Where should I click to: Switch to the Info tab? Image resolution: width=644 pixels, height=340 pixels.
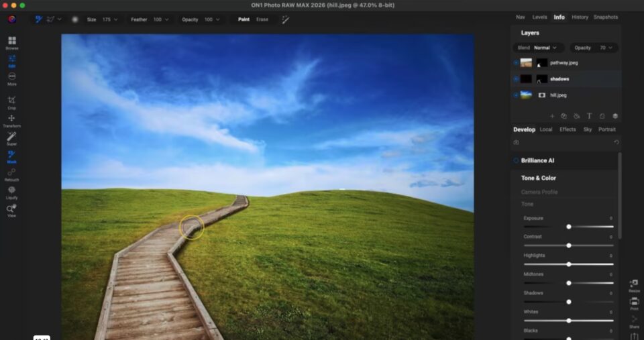coord(559,17)
